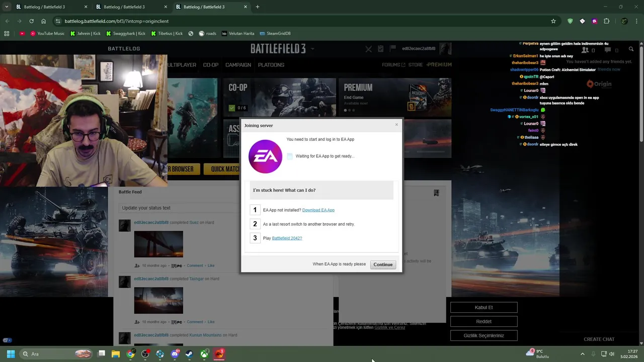Click CREATE CHAT
The height and width of the screenshot is (362, 644).
click(599, 339)
